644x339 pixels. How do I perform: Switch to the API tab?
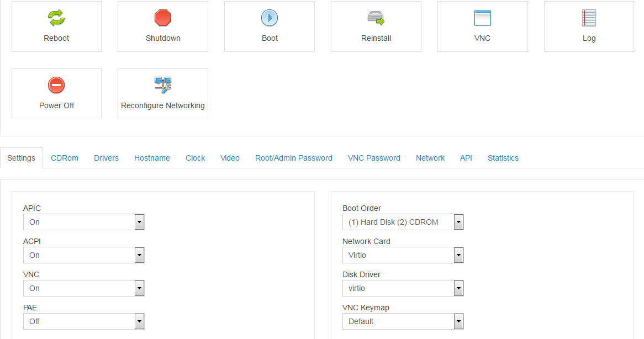(466, 158)
